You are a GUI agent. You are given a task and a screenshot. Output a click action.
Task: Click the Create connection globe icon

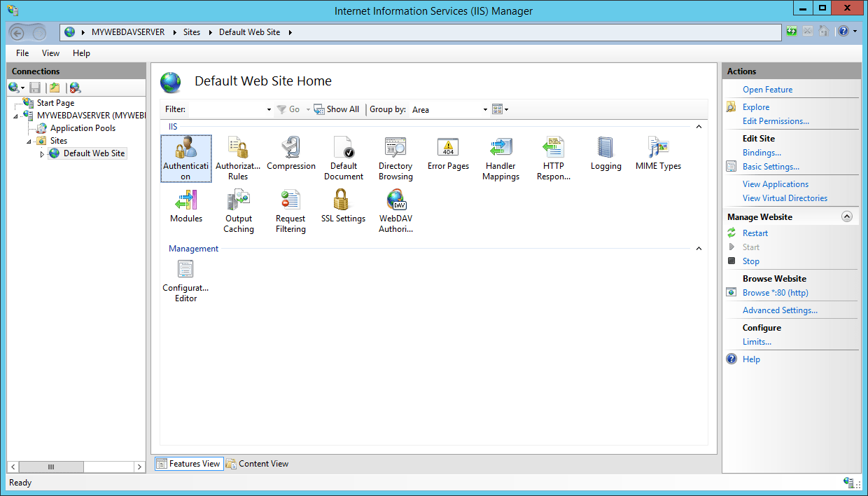point(13,88)
